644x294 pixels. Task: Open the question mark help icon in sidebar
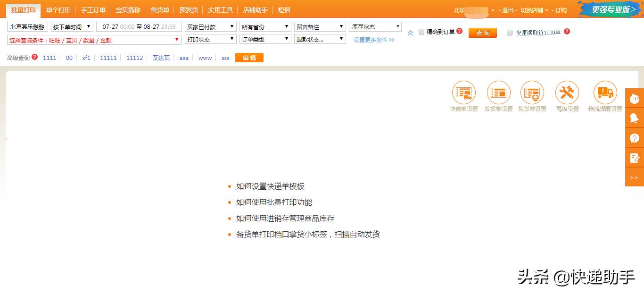635,138
